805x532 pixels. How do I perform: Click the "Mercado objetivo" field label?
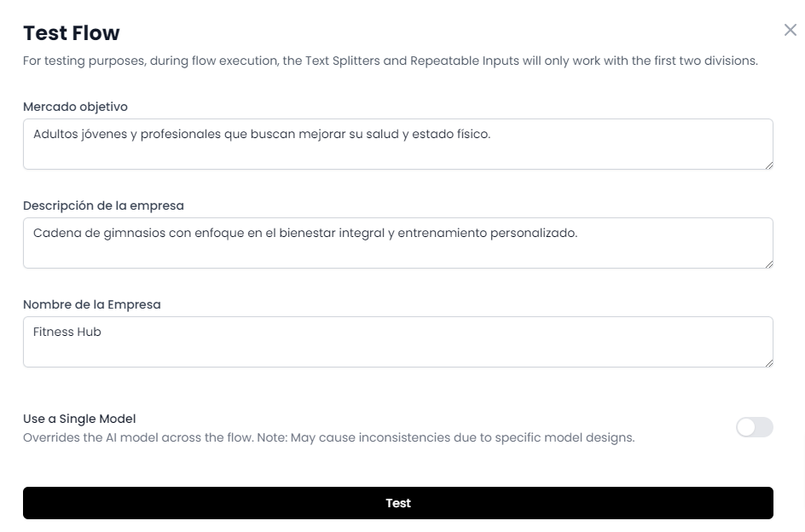point(75,107)
